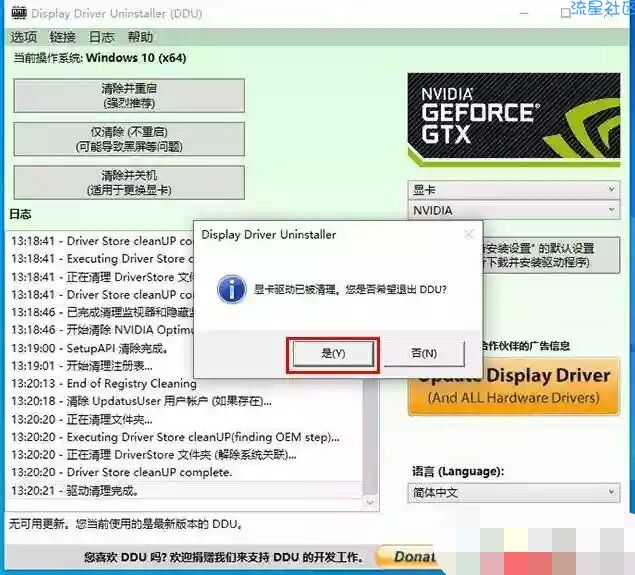This screenshot has height=575, width=635.
Task: Open the 链接 menu
Action: point(62,37)
